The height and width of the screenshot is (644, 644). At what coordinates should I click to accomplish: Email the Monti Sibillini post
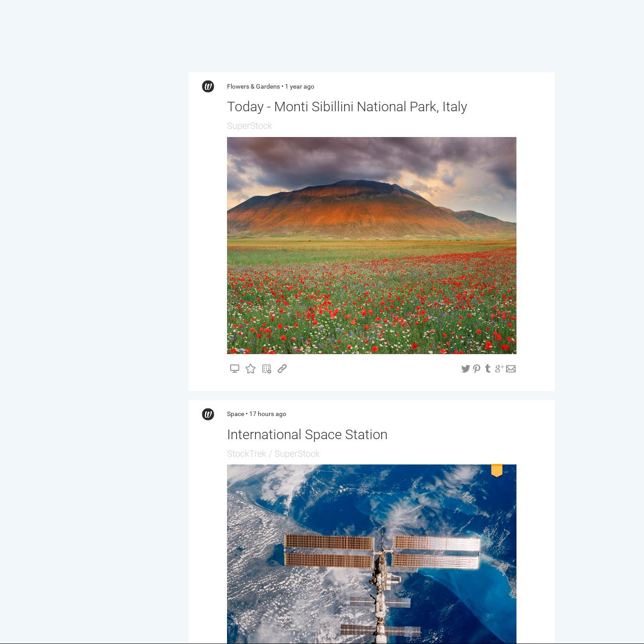(x=511, y=369)
